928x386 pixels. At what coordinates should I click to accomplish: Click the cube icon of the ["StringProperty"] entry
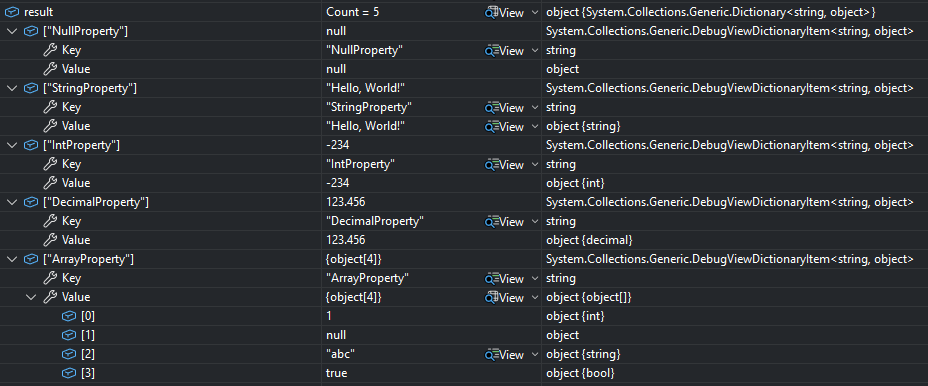pyautogui.click(x=31, y=88)
